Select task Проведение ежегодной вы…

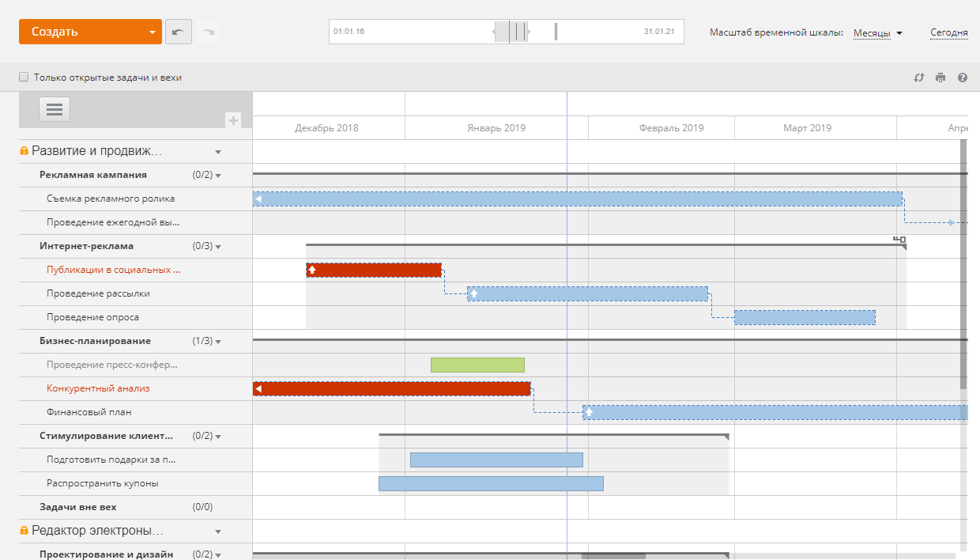point(113,222)
